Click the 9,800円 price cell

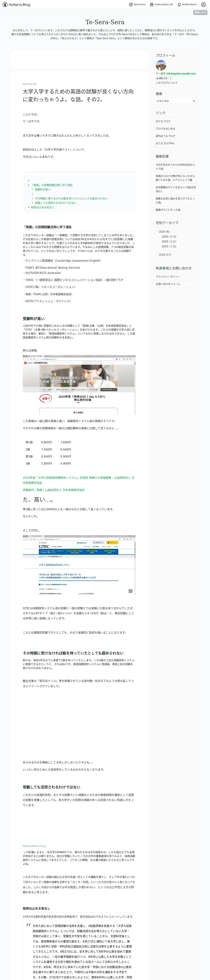point(46,442)
